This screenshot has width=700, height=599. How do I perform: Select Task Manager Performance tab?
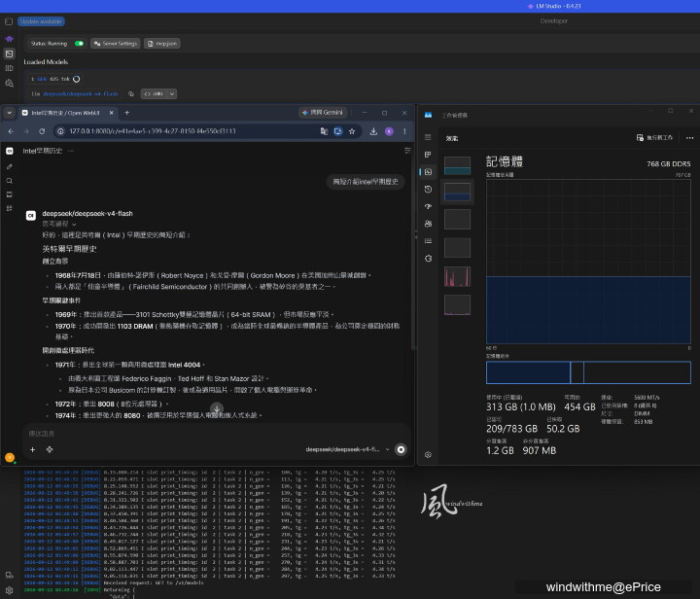(428, 172)
